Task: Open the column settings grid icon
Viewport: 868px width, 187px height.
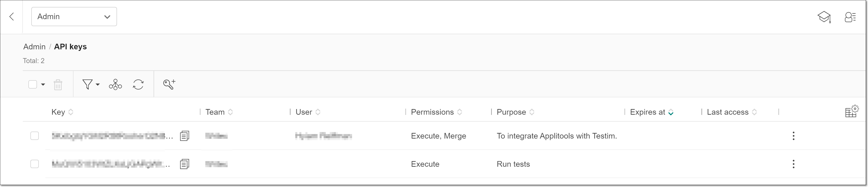Action: click(x=852, y=112)
